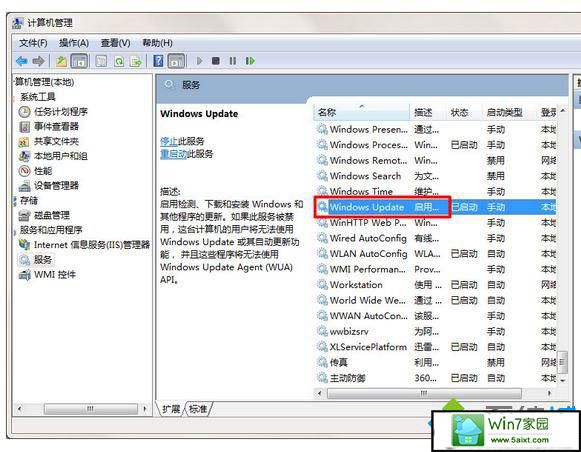Switch to the 标准 tab
Screen dimensions: 581x452
[198, 409]
